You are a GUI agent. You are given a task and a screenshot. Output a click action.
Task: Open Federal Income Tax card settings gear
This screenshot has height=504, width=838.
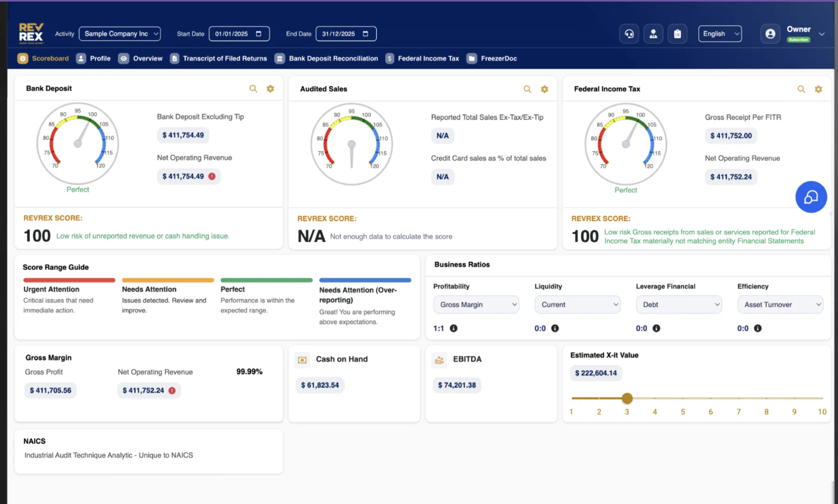coord(818,89)
